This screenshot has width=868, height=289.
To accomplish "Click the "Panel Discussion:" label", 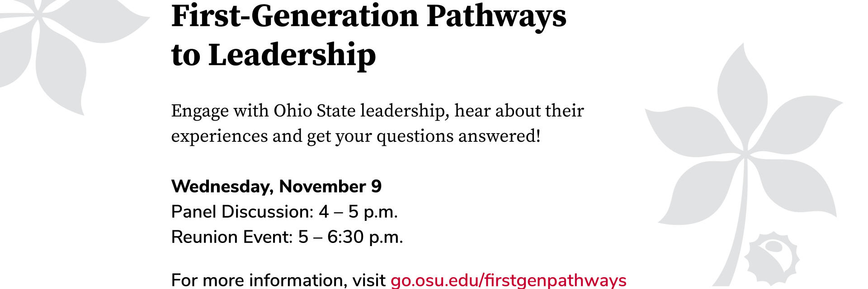I will point(242,212).
